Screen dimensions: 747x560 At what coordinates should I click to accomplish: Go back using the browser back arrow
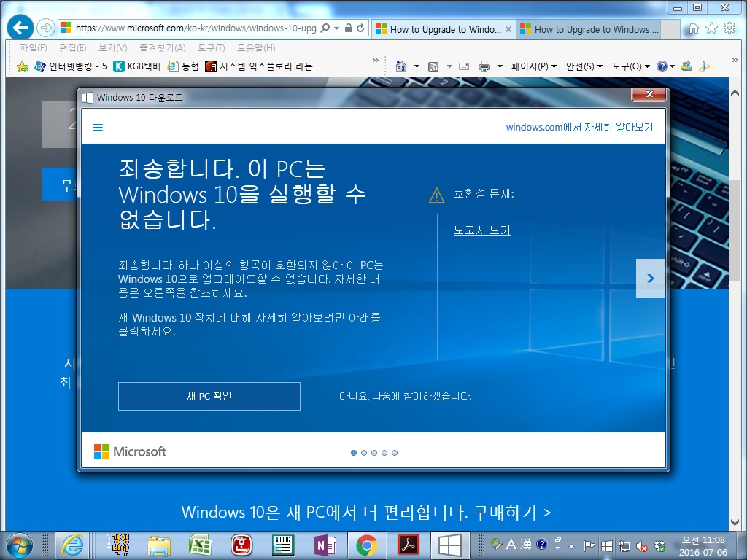tap(20, 28)
